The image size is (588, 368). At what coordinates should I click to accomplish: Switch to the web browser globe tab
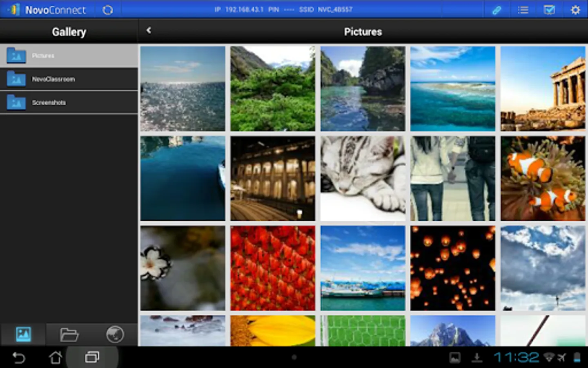tap(115, 334)
